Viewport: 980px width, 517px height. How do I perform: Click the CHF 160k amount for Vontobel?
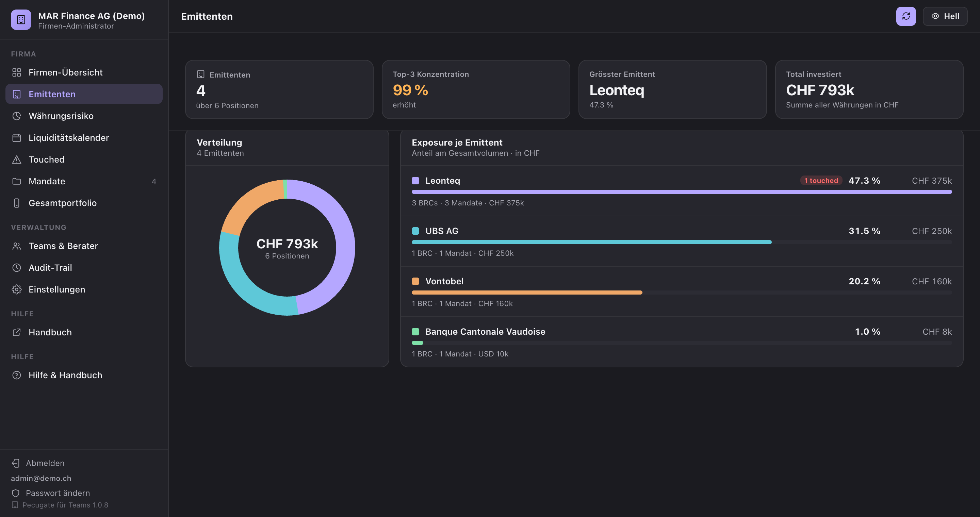932,281
